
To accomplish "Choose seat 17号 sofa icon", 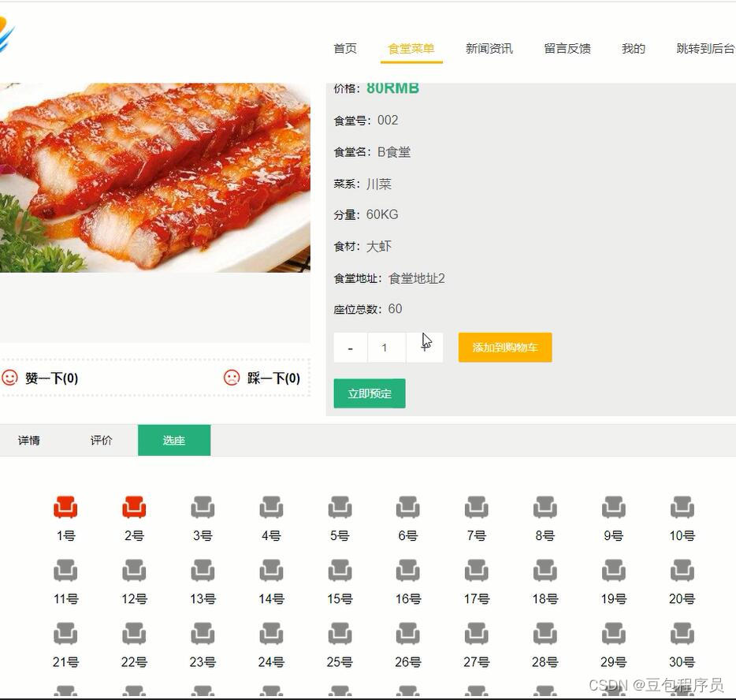I will 477,571.
